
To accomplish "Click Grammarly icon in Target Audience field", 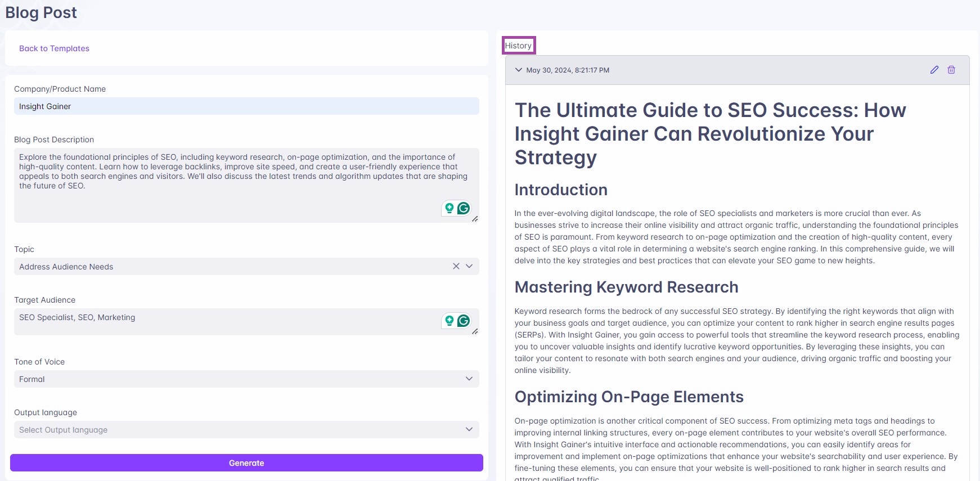I will pyautogui.click(x=464, y=321).
